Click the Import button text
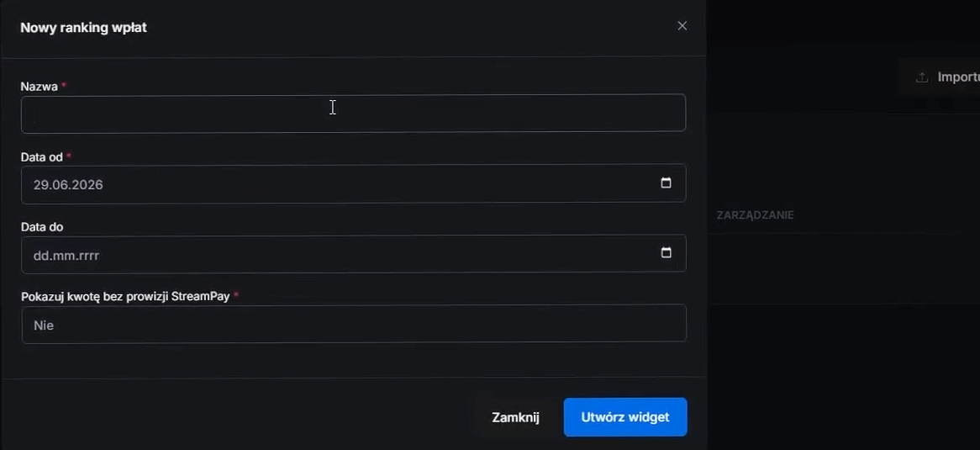This screenshot has height=450, width=980. pos(958,77)
